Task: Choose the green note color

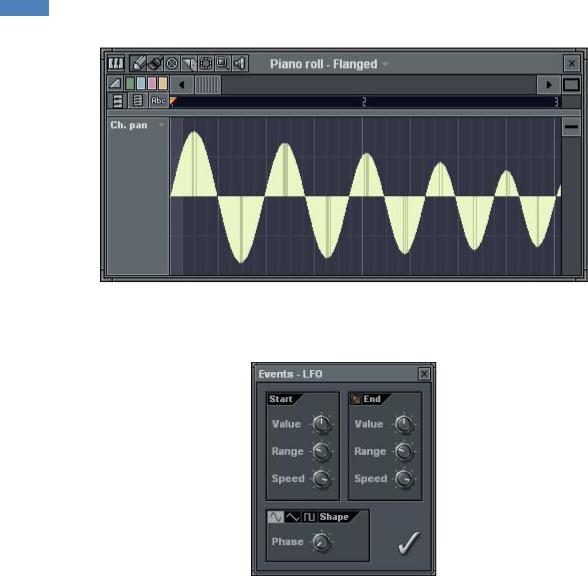Action: pyautogui.click(x=130, y=83)
